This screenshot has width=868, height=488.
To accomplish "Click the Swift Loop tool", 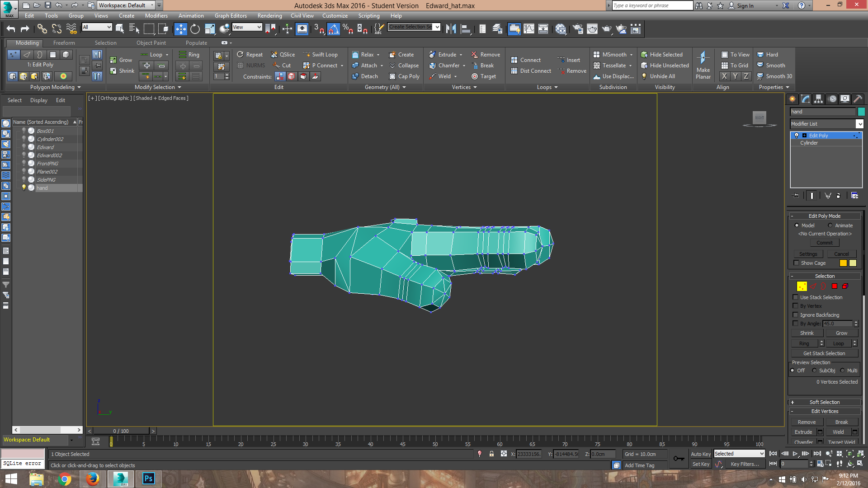I will (320, 55).
